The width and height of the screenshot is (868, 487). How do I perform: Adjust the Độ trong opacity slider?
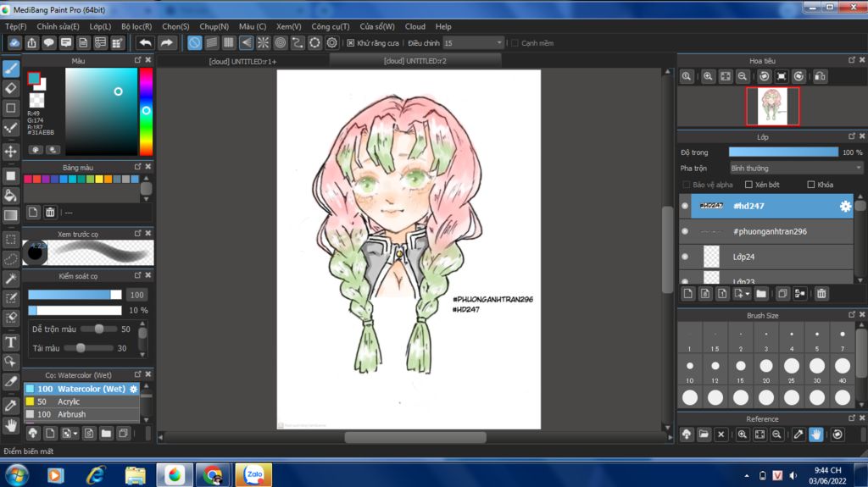coord(783,152)
